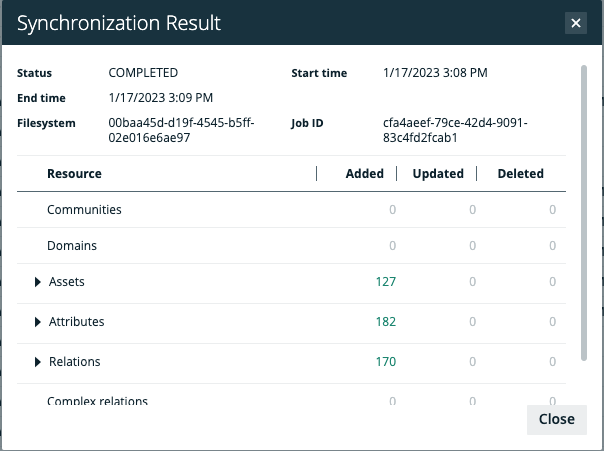Select the Relations row label
The image size is (604, 451).
coord(74,362)
